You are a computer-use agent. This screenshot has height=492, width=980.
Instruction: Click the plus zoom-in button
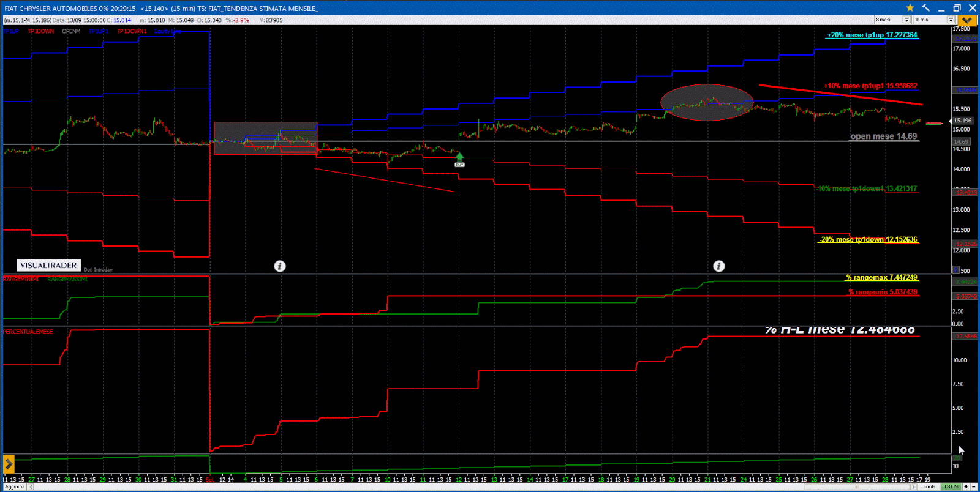(966, 487)
